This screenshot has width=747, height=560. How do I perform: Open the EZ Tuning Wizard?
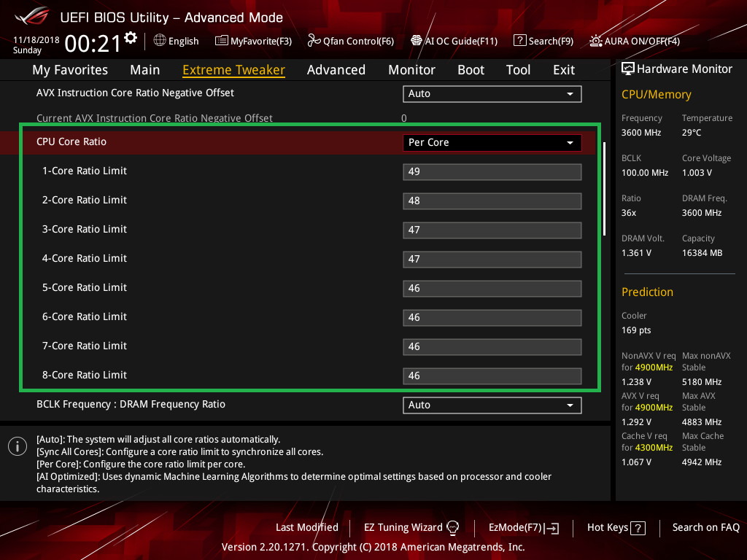click(411, 528)
